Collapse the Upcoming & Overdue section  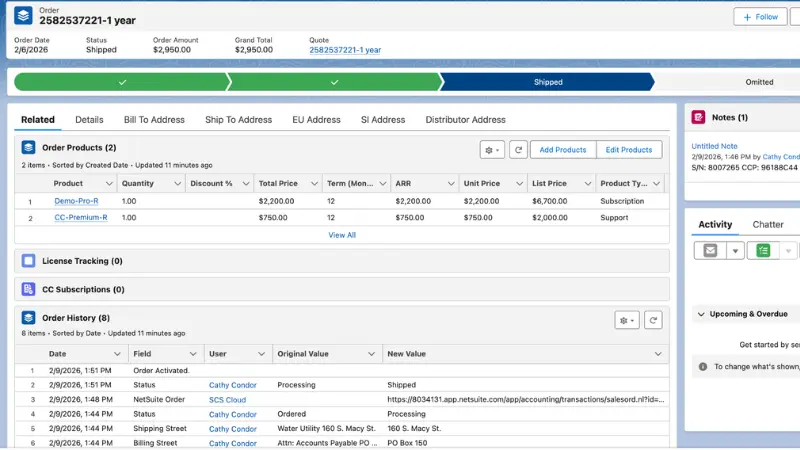(x=701, y=314)
